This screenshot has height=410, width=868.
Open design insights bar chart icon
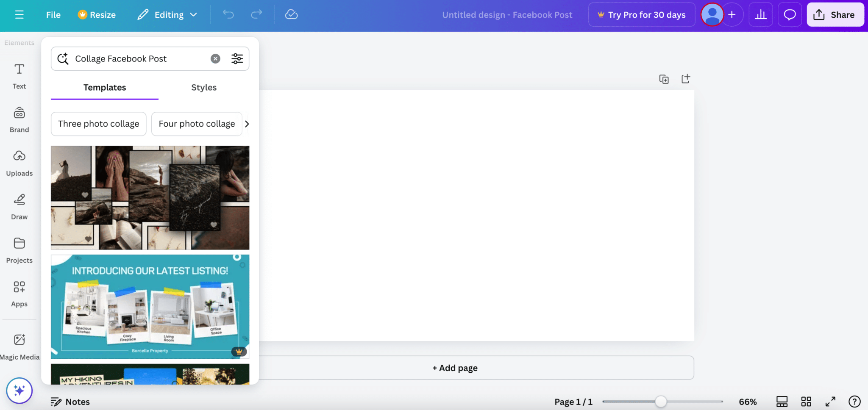click(x=761, y=14)
